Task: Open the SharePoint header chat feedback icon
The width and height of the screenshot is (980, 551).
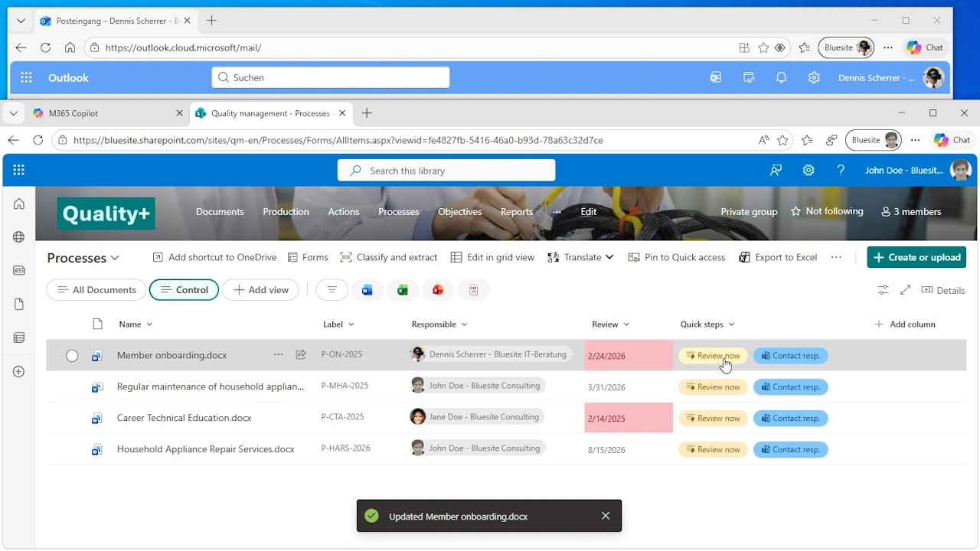Action: [x=776, y=171]
